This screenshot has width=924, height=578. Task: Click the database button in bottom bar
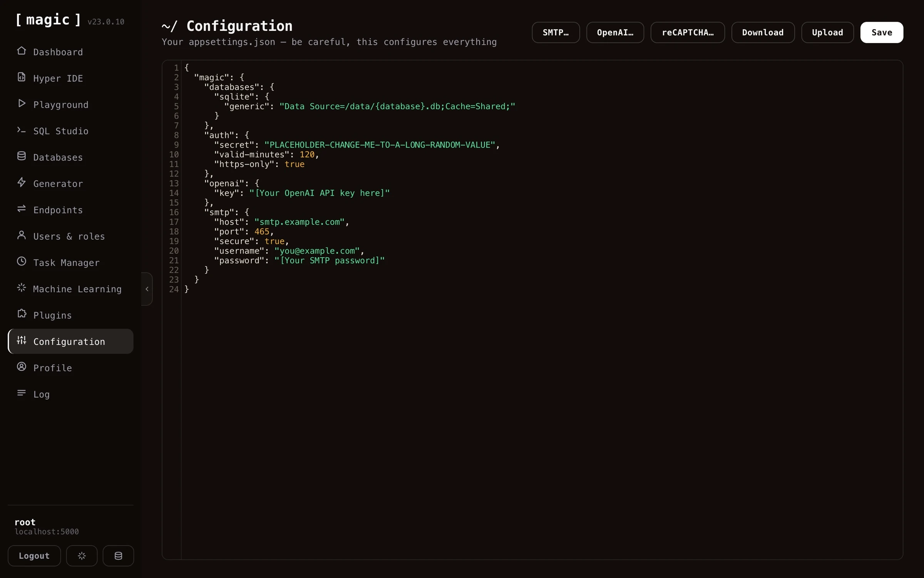click(118, 556)
